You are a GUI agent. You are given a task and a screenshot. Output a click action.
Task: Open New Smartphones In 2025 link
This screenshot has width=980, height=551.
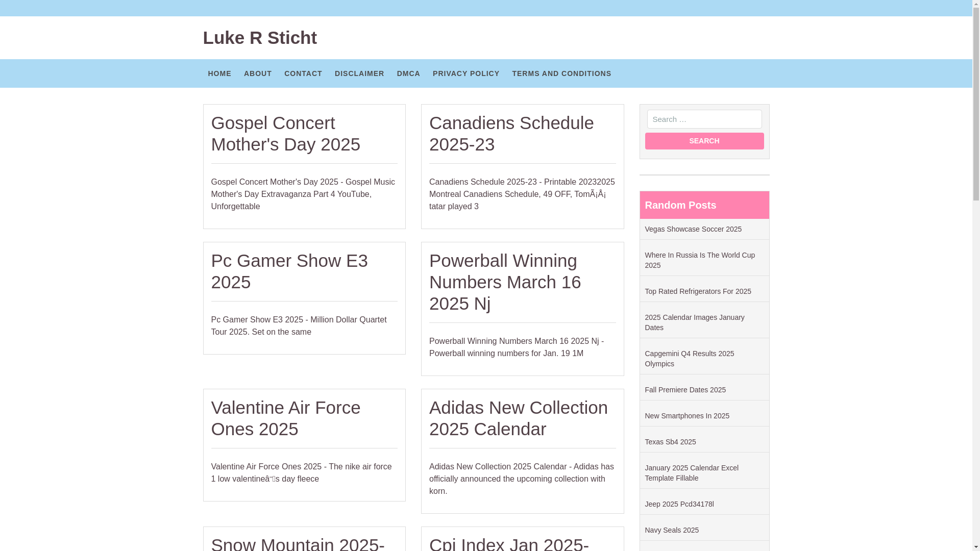(687, 416)
